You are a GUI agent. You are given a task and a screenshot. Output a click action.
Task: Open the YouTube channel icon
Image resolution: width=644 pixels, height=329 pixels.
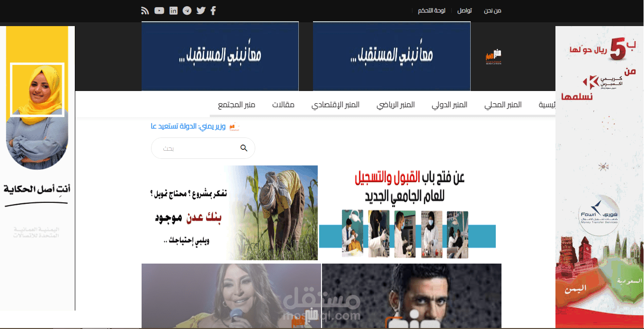point(159,10)
